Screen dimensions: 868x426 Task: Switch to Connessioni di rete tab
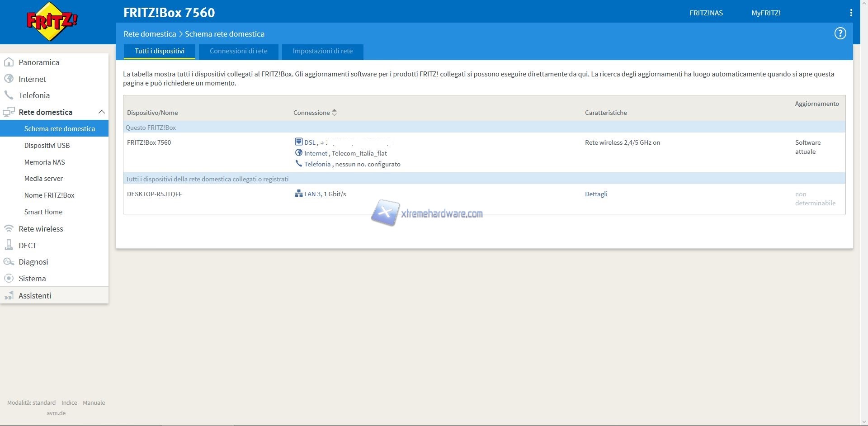(x=238, y=51)
